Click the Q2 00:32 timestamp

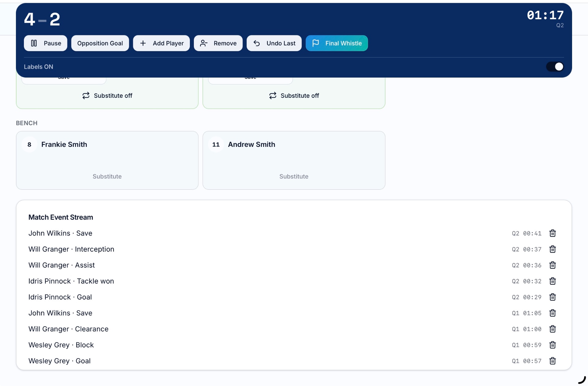pyautogui.click(x=526, y=281)
